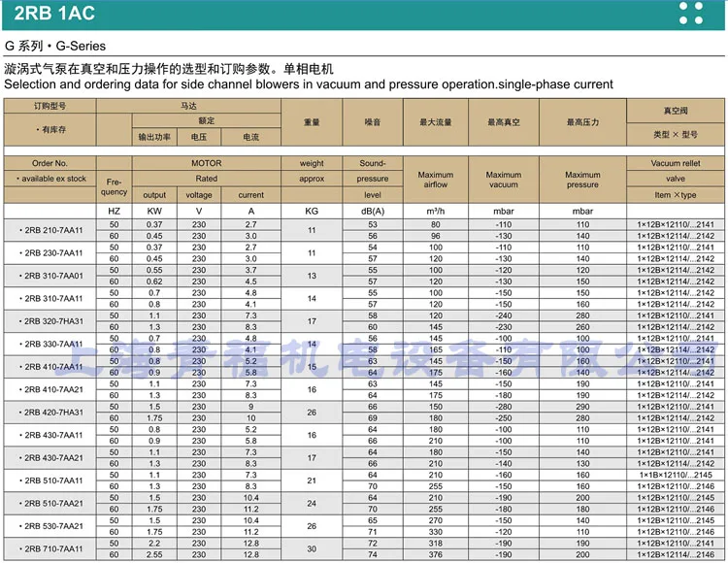Click the output value "2.55" for 2RB 710-7AA11
The height and width of the screenshot is (563, 728).
pos(154,554)
